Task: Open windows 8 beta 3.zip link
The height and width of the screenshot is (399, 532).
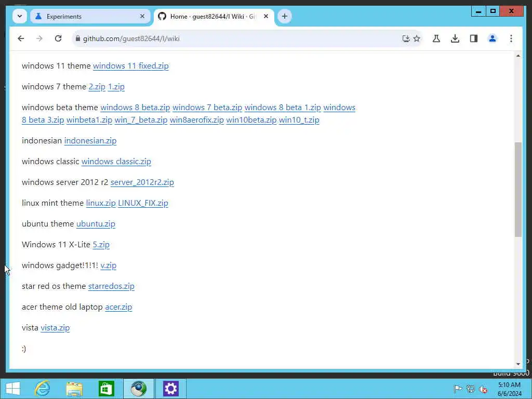Action: [43, 120]
